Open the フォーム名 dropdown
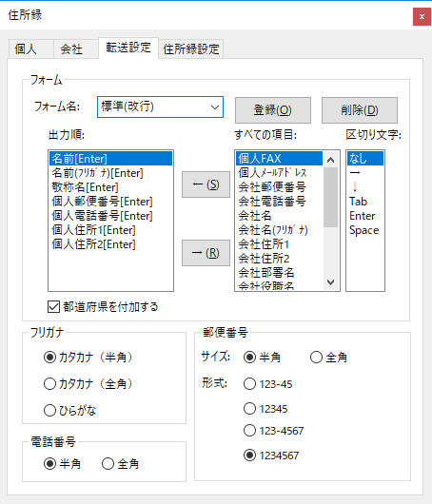 click(160, 107)
